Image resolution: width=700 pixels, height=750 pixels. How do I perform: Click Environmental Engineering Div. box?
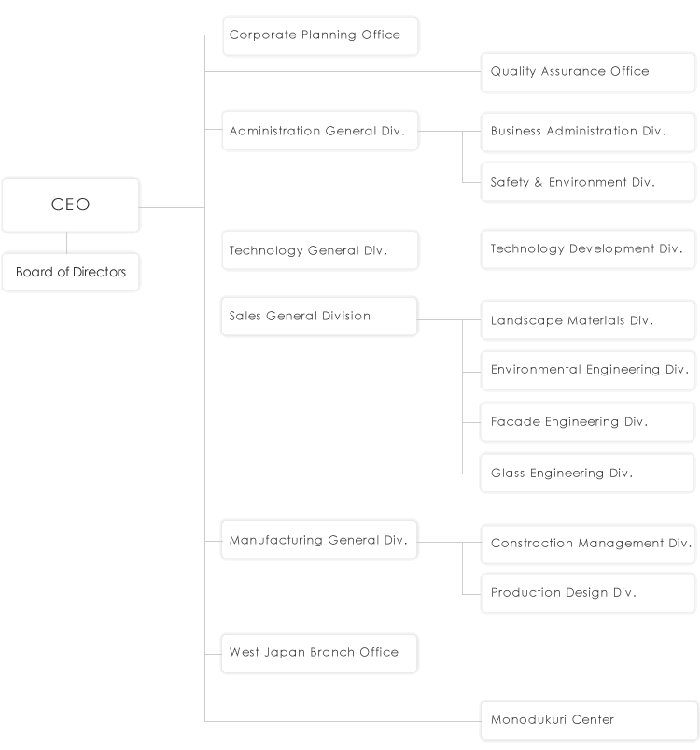click(588, 369)
